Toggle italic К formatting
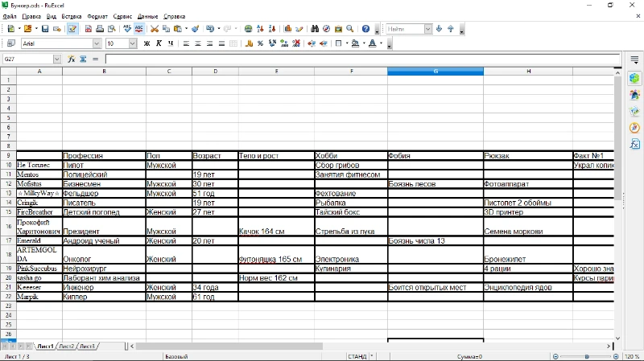 [159, 43]
